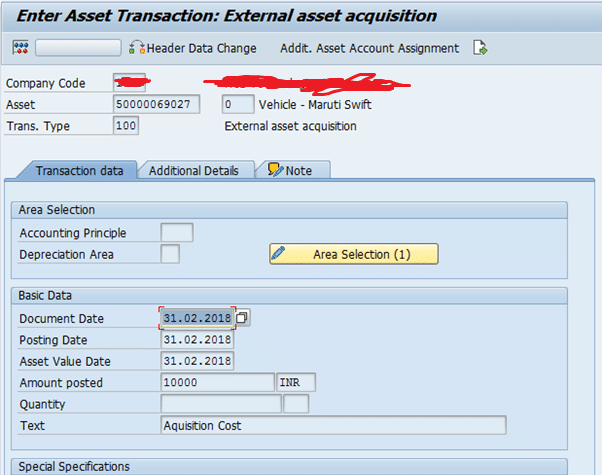Click the Text field with Aquisition Cost
602x475 pixels.
333,425
